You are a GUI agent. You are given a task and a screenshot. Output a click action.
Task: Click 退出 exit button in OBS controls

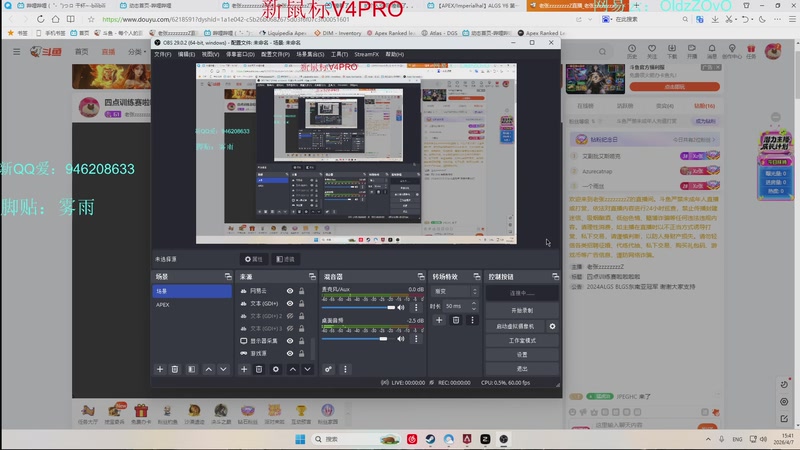point(522,368)
